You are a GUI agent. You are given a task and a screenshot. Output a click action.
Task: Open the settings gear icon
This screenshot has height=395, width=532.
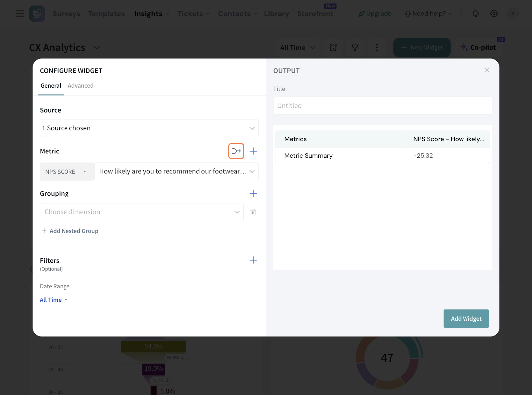pyautogui.click(x=494, y=14)
